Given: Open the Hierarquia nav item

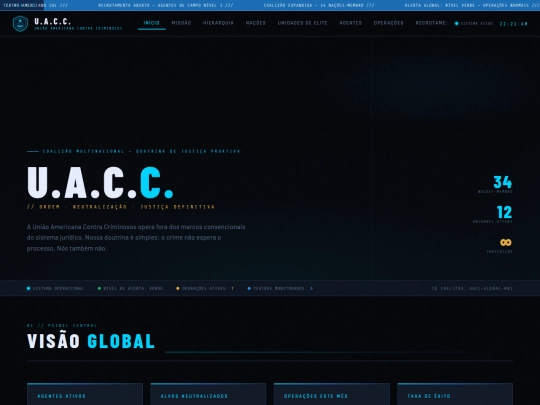Looking at the screenshot, I should (218, 23).
